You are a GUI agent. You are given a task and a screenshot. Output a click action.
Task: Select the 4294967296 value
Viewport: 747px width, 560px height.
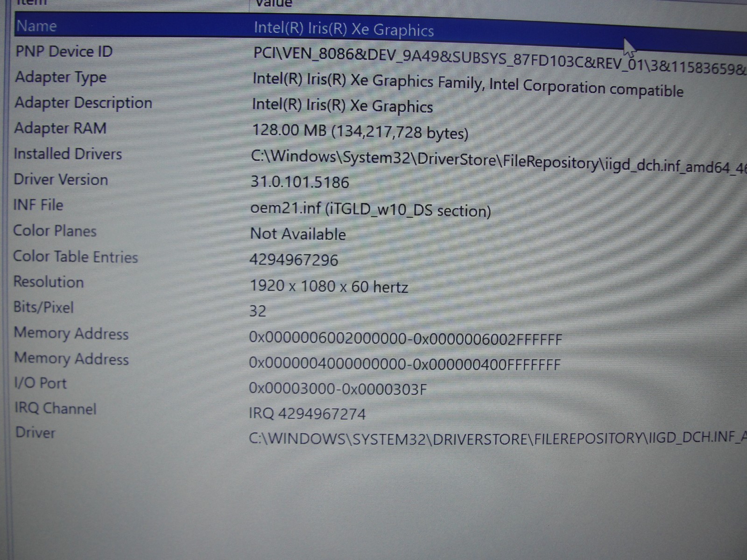294,259
